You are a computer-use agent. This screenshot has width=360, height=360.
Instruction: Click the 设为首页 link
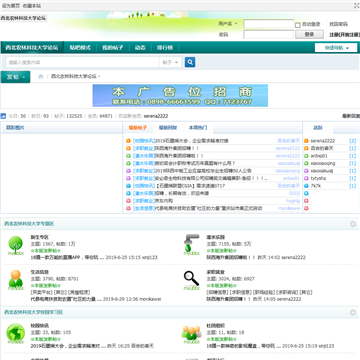coord(11,6)
